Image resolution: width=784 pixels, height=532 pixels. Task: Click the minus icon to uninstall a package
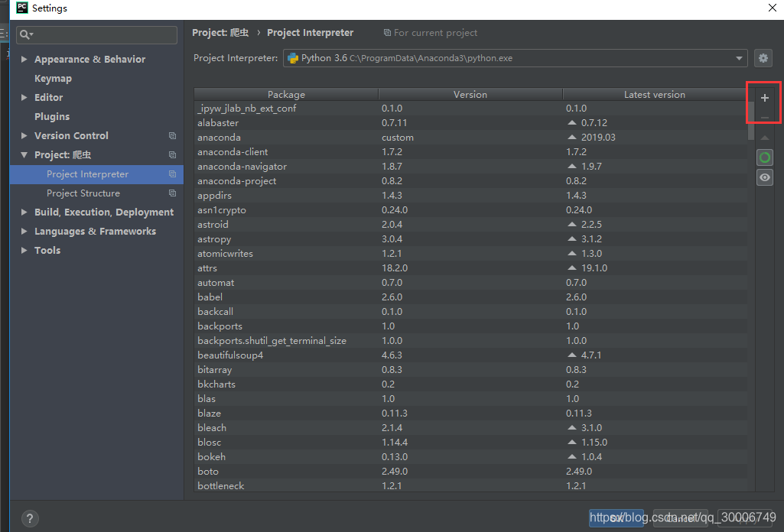[765, 118]
